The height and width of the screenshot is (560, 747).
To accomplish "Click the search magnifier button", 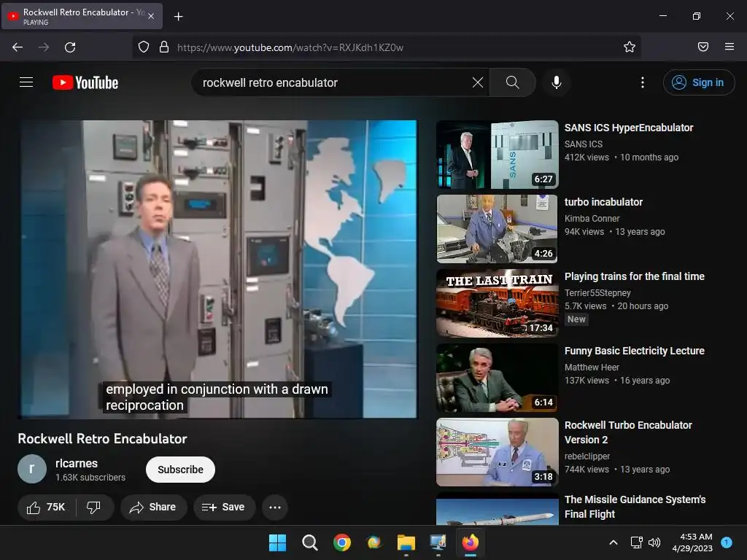I will coord(513,82).
